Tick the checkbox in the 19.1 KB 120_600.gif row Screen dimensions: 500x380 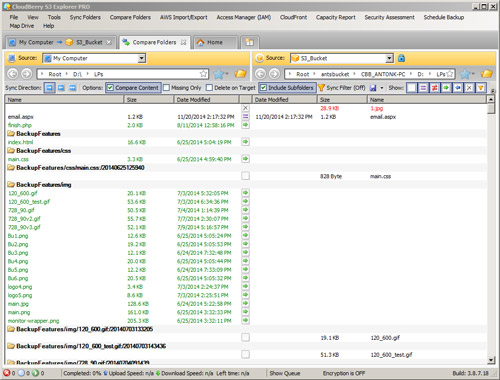tap(245, 337)
